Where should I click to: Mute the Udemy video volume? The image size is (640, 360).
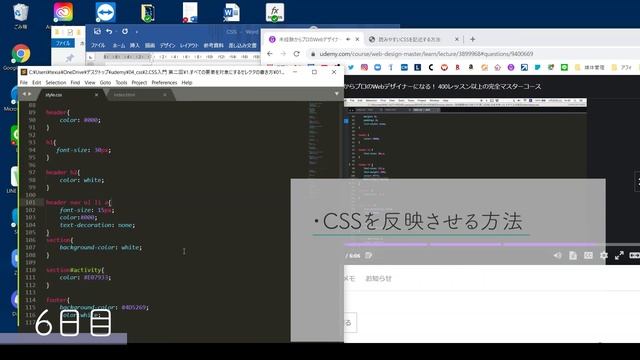point(558,256)
